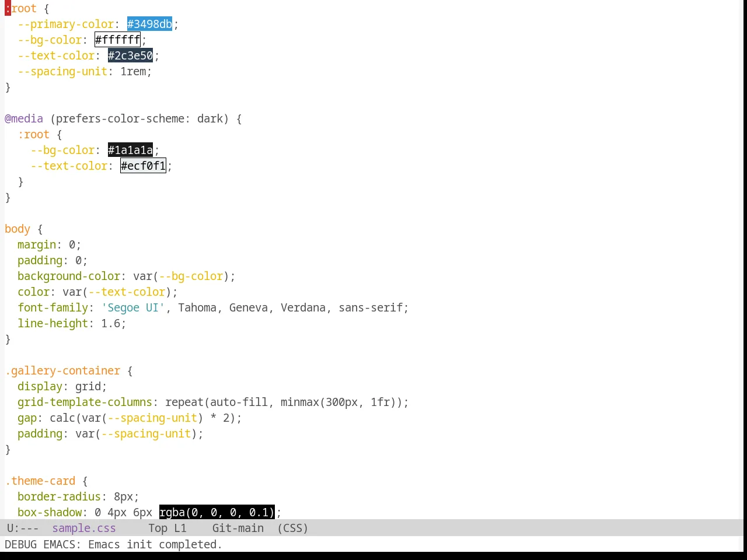Click the #3498db primary color swatch

pyautogui.click(x=149, y=24)
